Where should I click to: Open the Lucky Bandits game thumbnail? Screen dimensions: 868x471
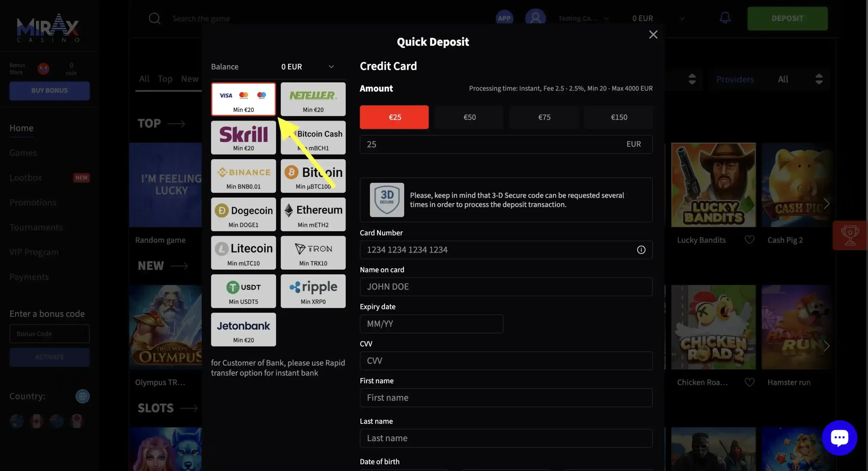click(x=713, y=185)
